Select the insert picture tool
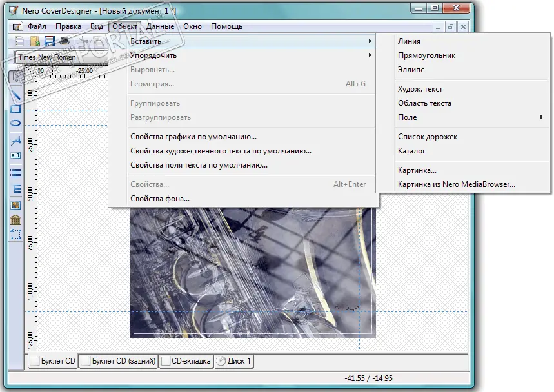The width and height of the screenshot is (554, 392). [x=16, y=205]
